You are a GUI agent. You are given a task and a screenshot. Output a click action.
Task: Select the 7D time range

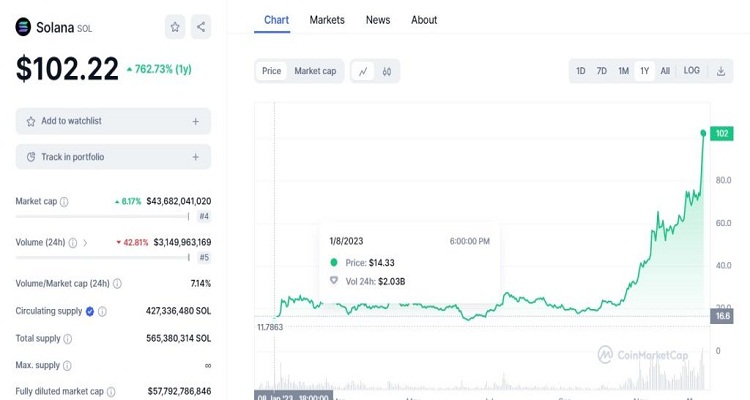tap(602, 71)
